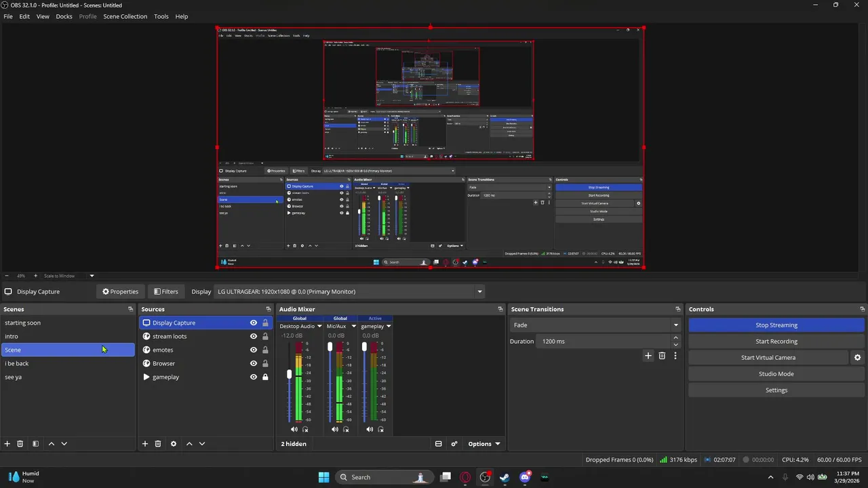Adjust the Desktop Audio volume slider
This screenshot has height=488, width=868.
click(290, 374)
